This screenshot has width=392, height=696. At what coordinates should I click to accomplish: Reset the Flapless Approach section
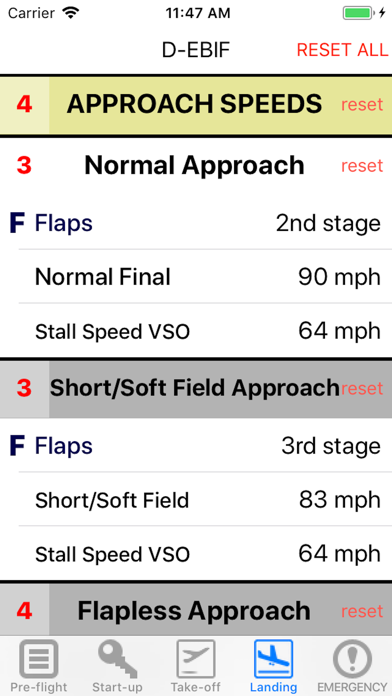pos(362,611)
